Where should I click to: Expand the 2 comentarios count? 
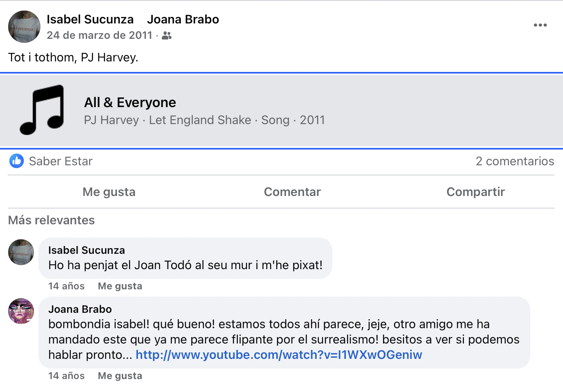pos(514,161)
